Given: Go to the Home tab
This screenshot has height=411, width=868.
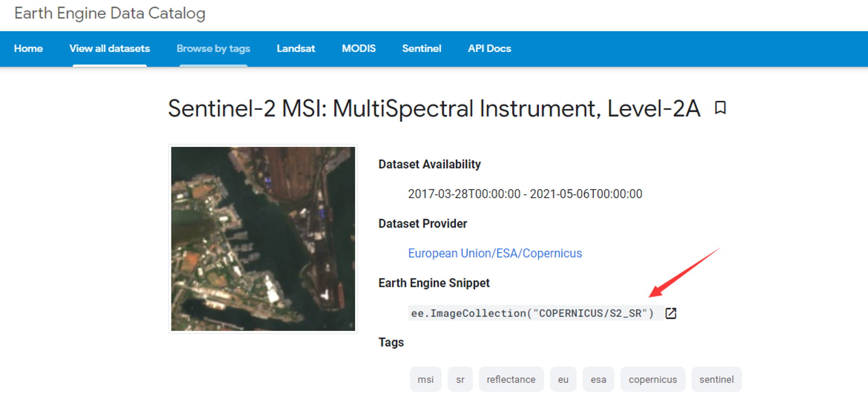Looking at the screenshot, I should point(28,49).
